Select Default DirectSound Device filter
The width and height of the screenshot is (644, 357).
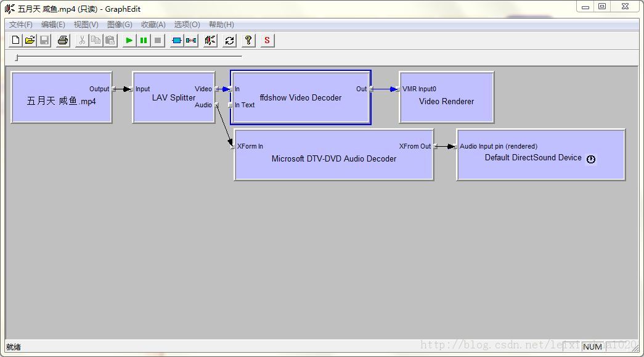[541, 155]
